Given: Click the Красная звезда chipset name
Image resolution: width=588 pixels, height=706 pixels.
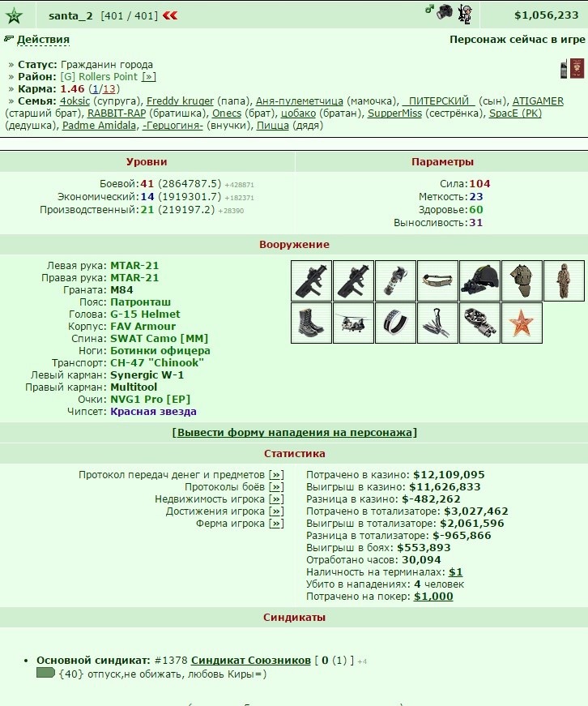Looking at the screenshot, I should coord(153,412).
